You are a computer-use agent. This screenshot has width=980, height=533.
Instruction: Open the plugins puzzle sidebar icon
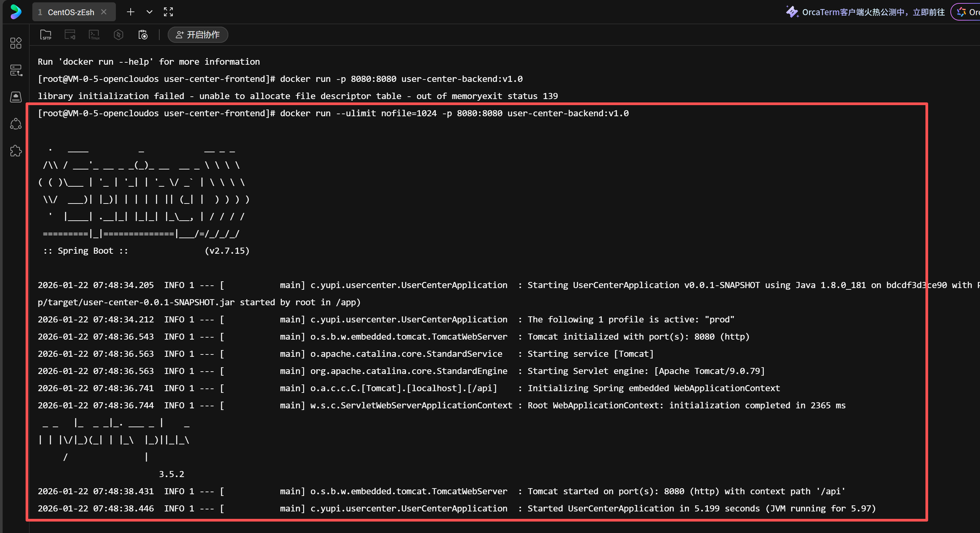point(15,151)
